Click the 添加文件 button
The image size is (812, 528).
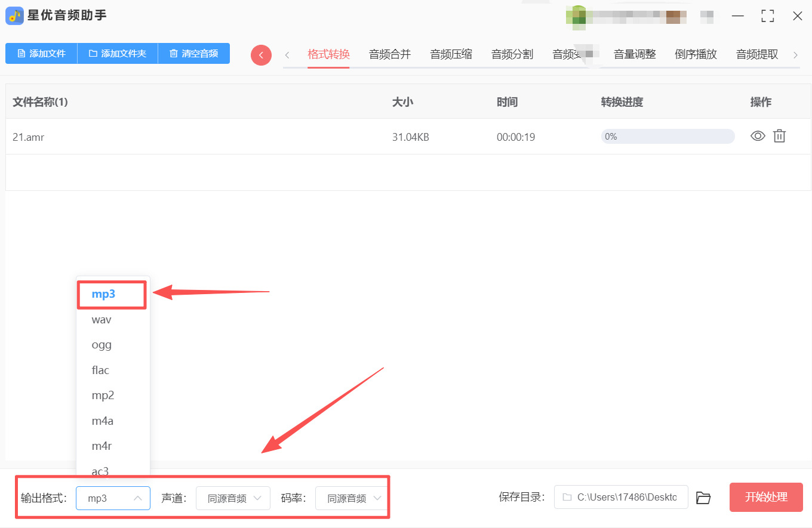[x=41, y=53]
